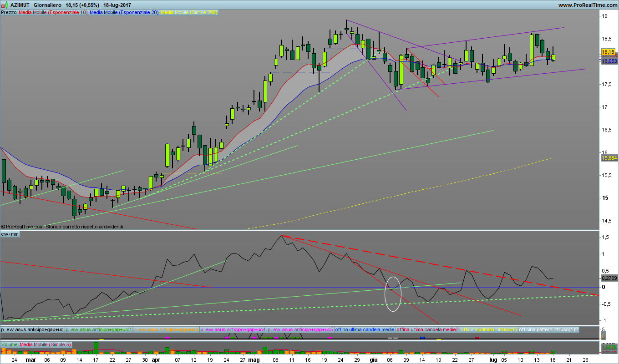Open the www.ProRealTime.com link
The height and width of the screenshot is (364, 619).
587,5
